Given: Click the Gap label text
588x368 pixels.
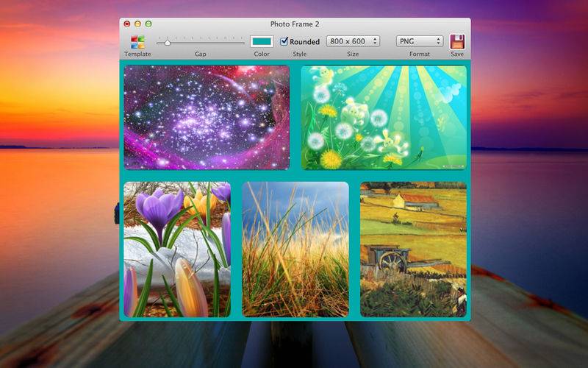Looking at the screenshot, I should coord(200,54).
